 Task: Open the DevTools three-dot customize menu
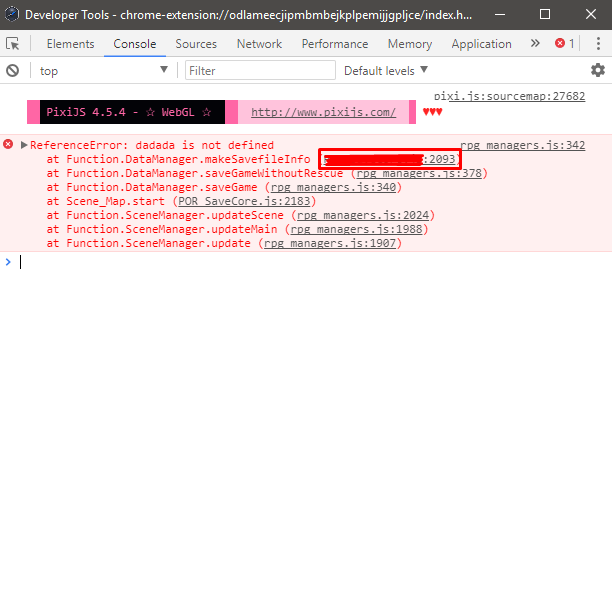click(x=598, y=44)
